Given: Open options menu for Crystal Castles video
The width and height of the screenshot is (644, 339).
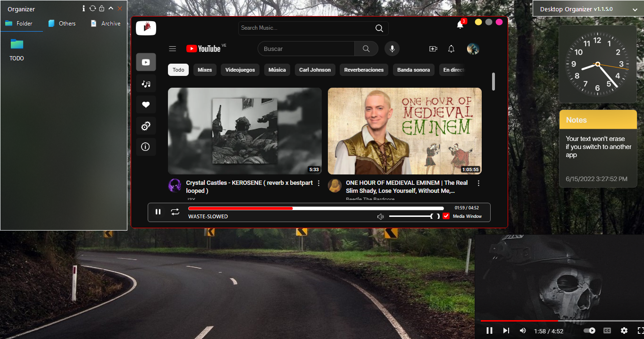Looking at the screenshot, I should (x=318, y=183).
